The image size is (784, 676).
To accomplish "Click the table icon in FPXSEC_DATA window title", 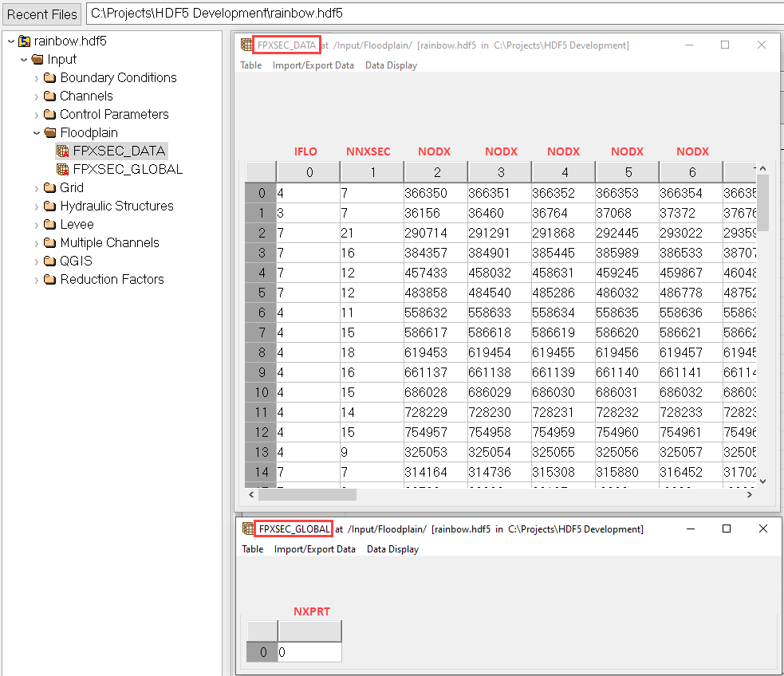I will [246, 45].
